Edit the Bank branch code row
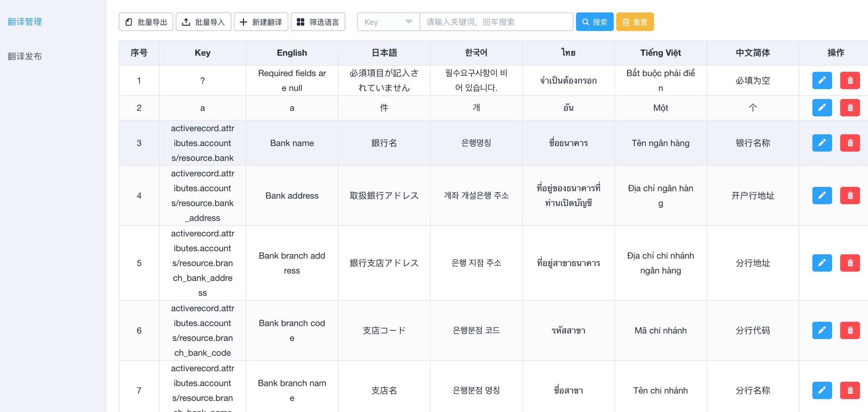Viewport: 868px width, 412px height. [822, 330]
